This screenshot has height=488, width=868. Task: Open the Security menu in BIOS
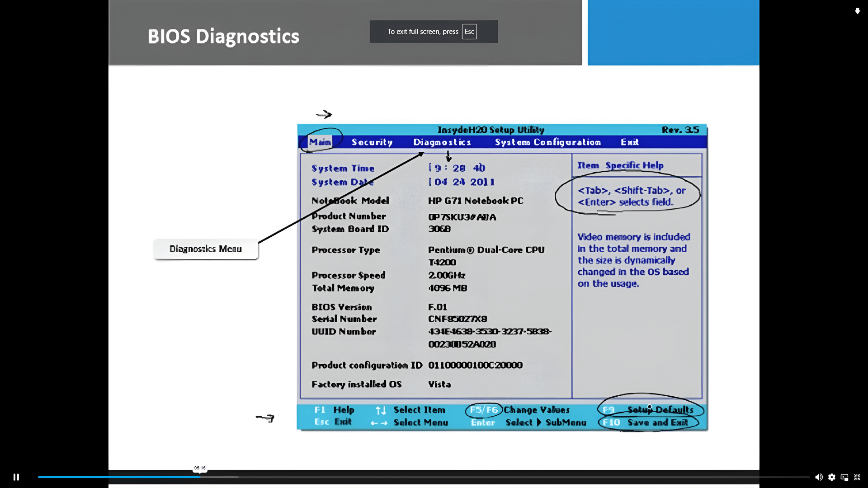(372, 142)
